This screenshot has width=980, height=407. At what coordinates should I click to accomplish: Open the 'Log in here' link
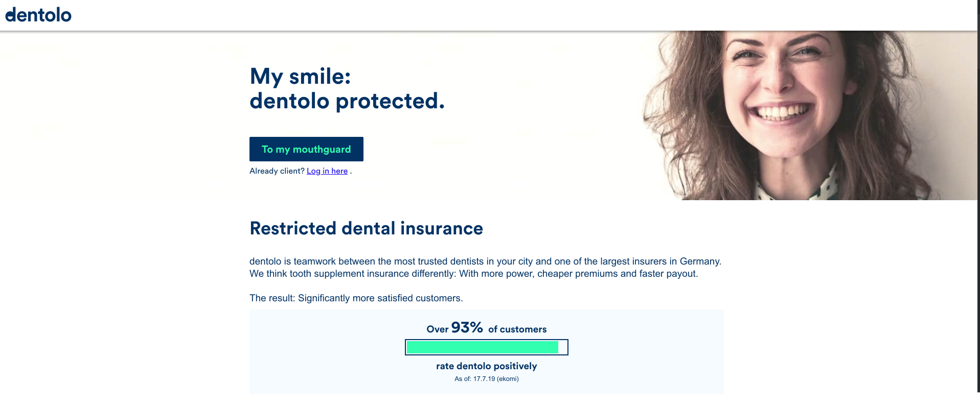[327, 171]
